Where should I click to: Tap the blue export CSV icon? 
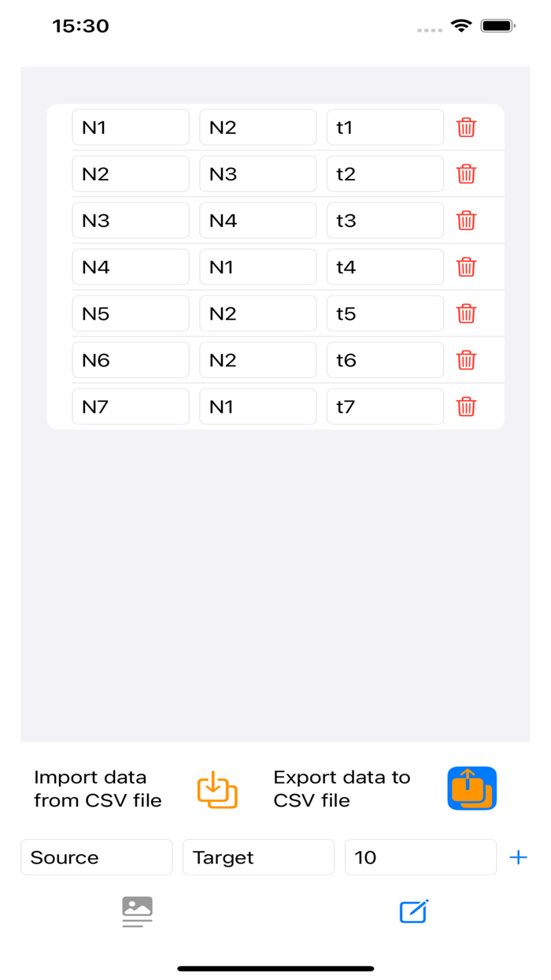[x=471, y=789]
